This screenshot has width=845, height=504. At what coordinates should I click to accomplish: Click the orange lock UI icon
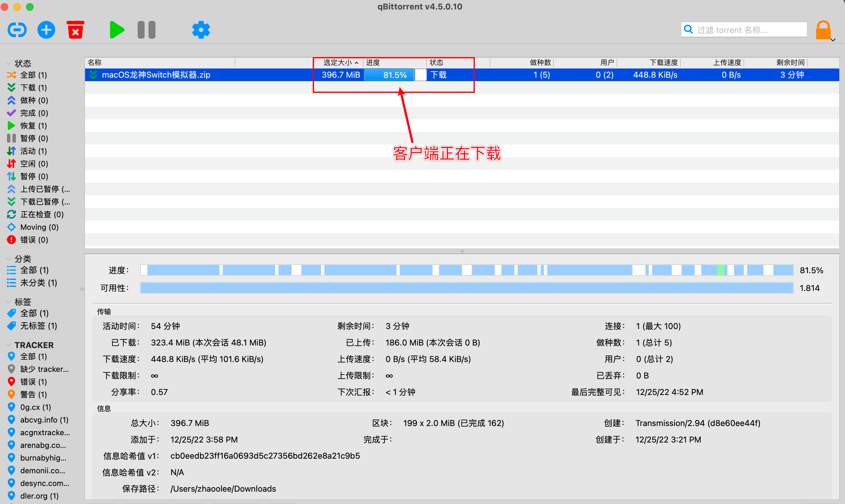823,30
